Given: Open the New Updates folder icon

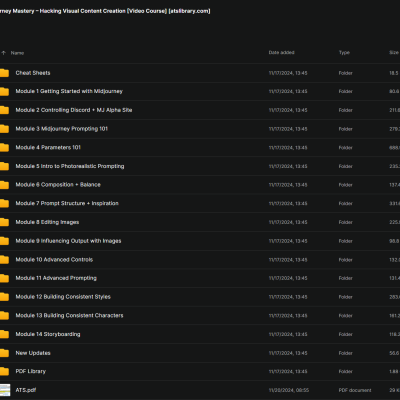Looking at the screenshot, I should point(4,353).
